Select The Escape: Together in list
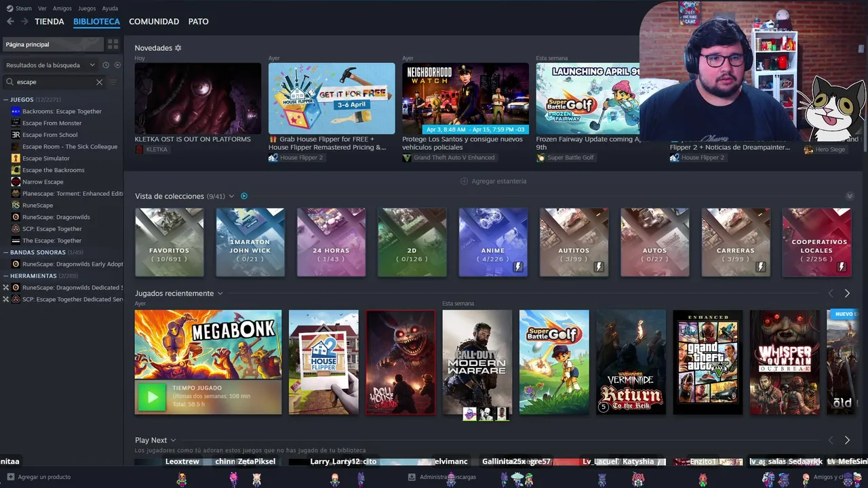868x488 pixels. click(x=52, y=241)
